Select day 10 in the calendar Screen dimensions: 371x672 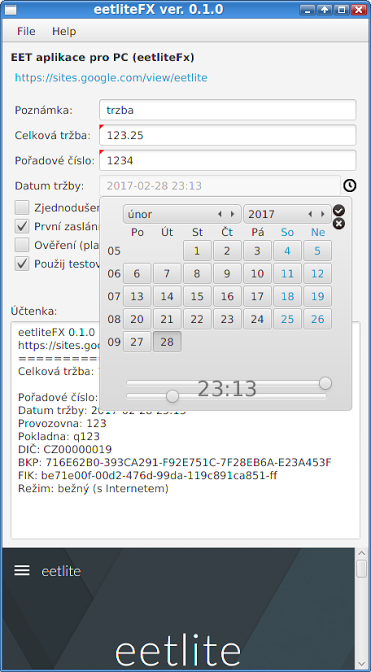pyautogui.click(x=257, y=273)
